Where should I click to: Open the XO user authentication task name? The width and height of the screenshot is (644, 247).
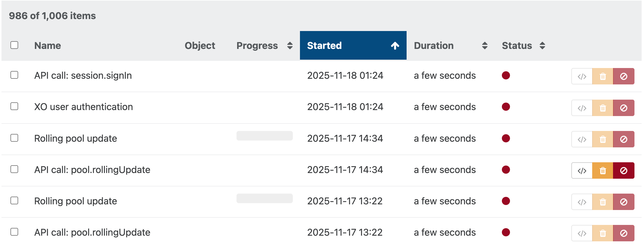click(x=83, y=107)
